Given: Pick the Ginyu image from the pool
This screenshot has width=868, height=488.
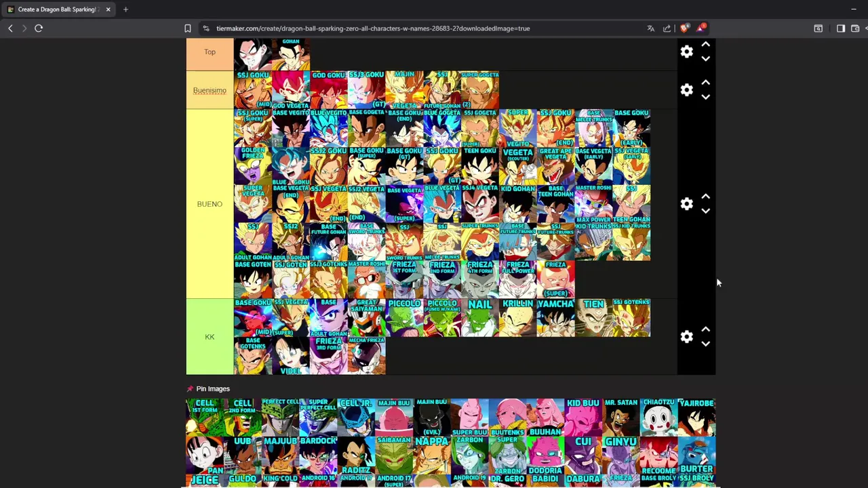Looking at the screenshot, I should coord(621,455).
